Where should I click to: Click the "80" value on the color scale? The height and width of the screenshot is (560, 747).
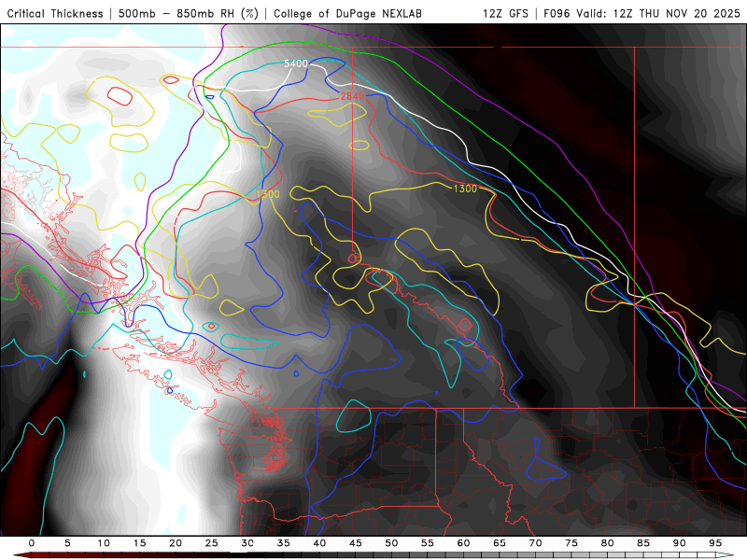[x=608, y=543]
